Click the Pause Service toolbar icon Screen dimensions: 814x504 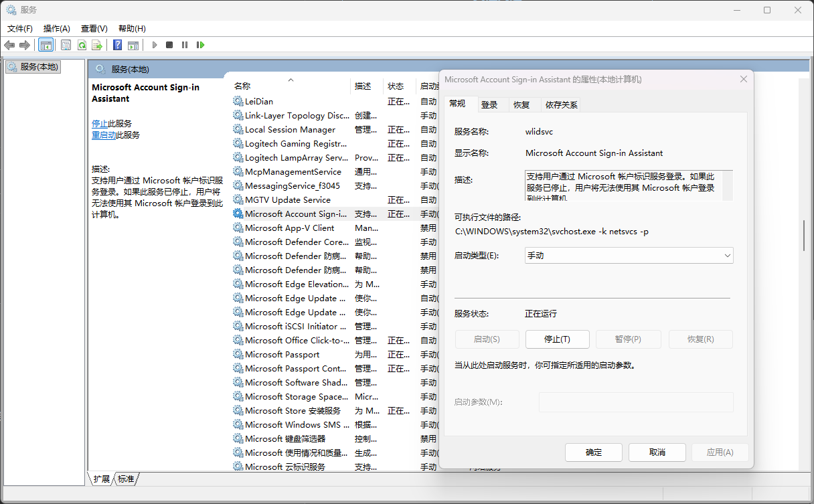point(185,45)
